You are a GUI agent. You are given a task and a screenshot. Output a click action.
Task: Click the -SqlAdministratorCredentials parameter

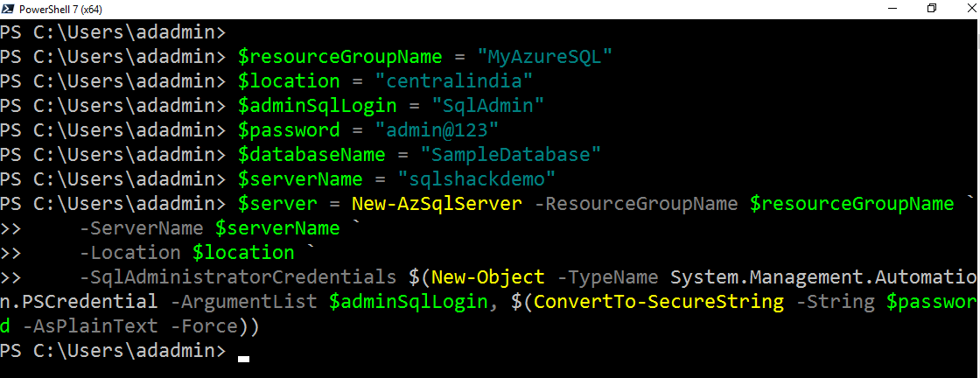coord(238,277)
